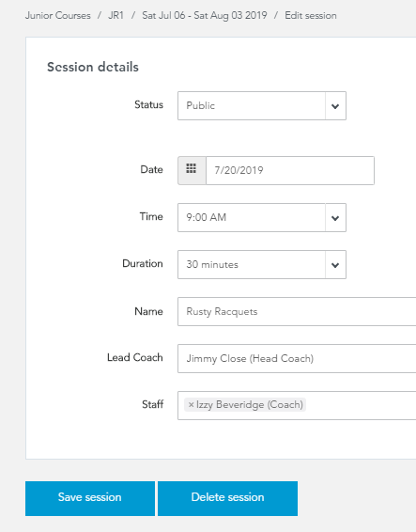Expand the Duration dropdown arrow
Viewport: 416px width, 532px height.
[x=335, y=265]
